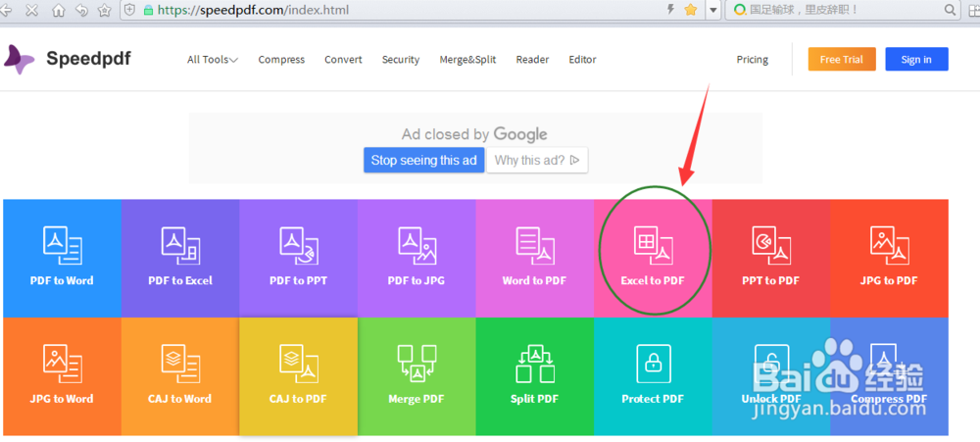Open the Convert menu item

coord(343,60)
